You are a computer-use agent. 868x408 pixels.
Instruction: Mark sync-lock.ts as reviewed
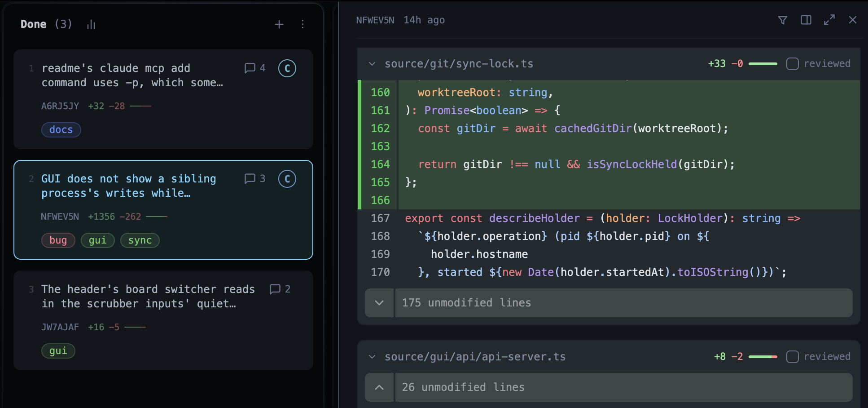click(793, 64)
